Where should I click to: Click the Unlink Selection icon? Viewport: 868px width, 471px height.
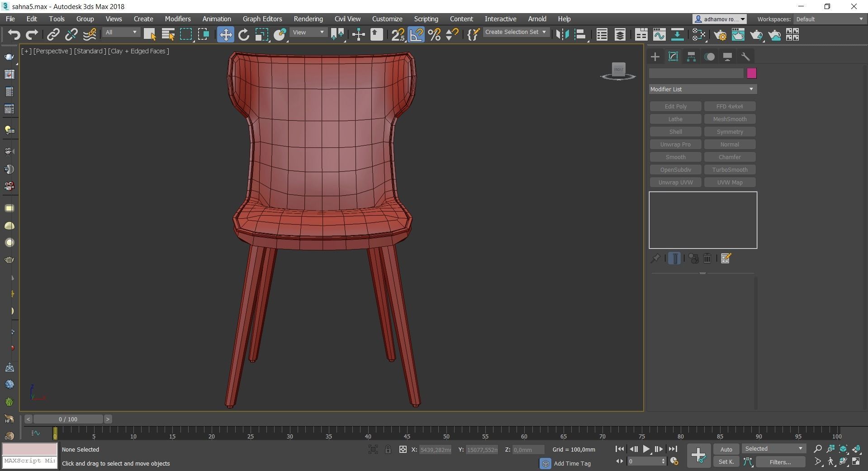tap(71, 34)
